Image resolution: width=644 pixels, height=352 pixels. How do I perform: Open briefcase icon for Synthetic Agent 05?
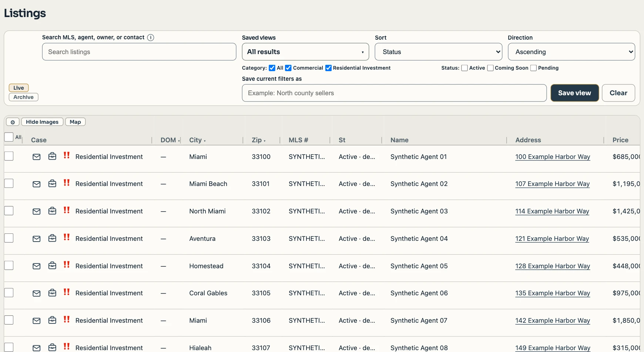click(52, 266)
